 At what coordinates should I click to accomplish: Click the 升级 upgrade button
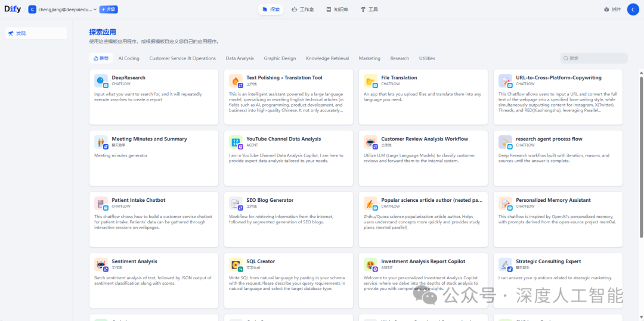(x=109, y=10)
